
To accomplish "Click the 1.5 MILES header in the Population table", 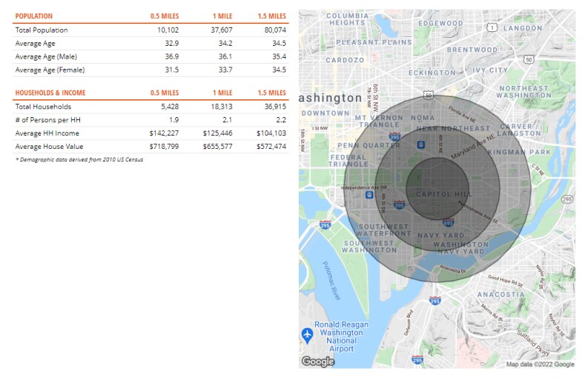I will 271,16.
